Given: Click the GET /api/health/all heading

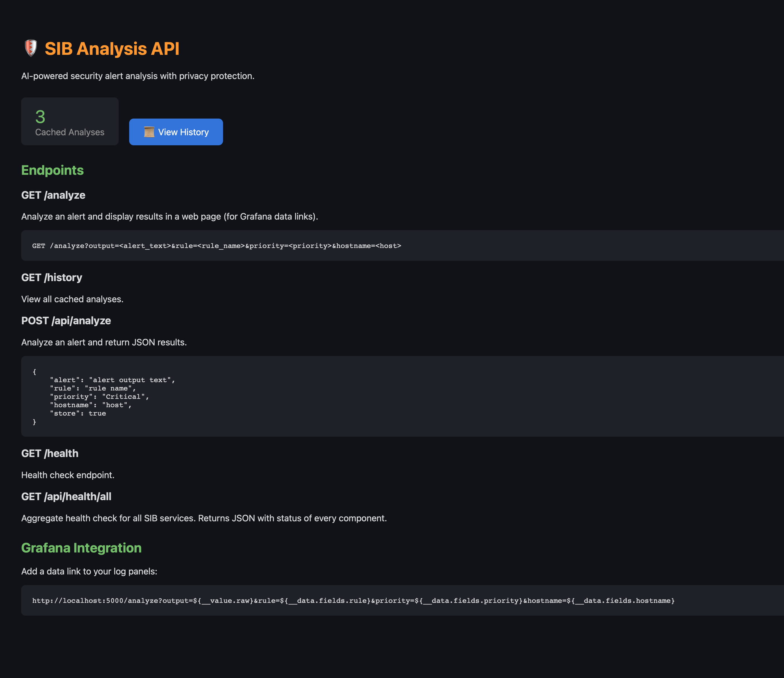Looking at the screenshot, I should pos(66,497).
